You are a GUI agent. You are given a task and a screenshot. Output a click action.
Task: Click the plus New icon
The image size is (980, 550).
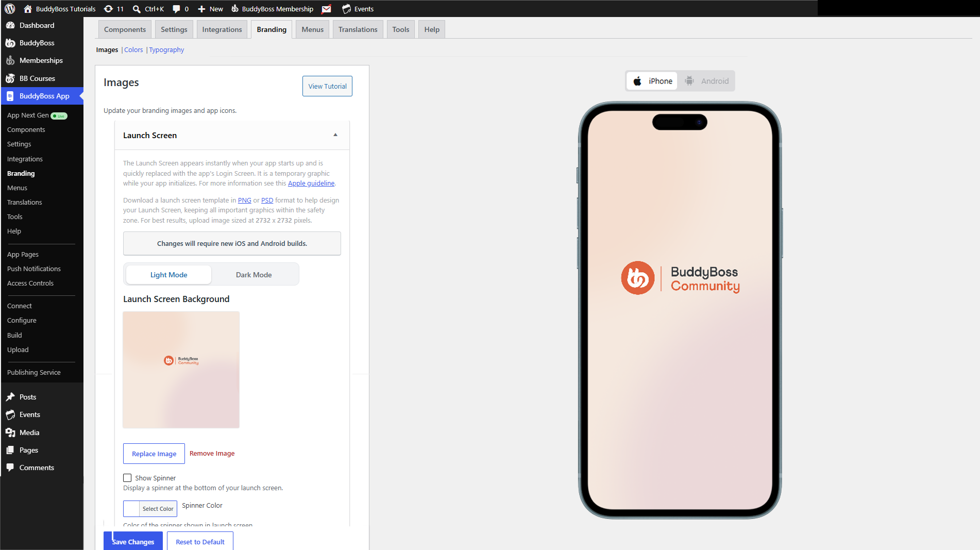pyautogui.click(x=201, y=9)
